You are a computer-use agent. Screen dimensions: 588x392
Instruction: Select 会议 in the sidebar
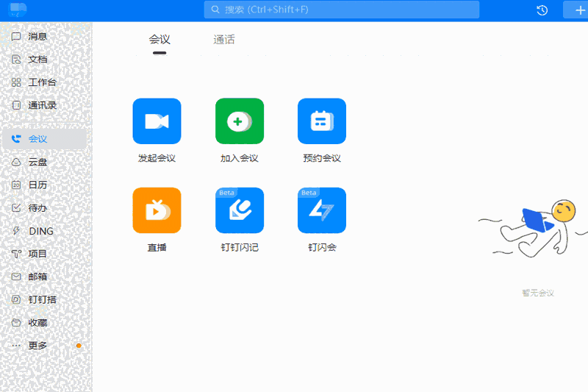44,139
